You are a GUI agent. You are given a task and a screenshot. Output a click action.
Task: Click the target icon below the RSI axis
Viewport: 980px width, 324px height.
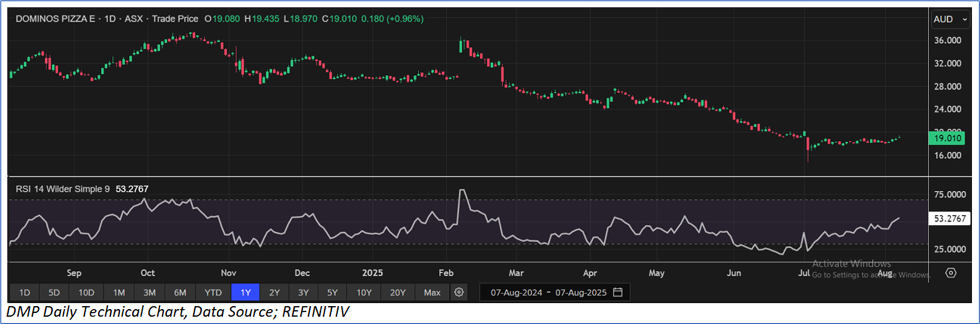951,273
